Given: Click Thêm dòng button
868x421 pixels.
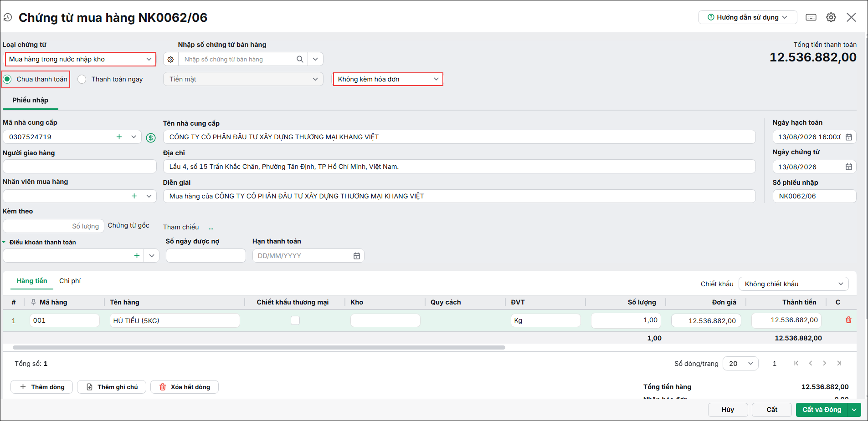Looking at the screenshot, I should pos(42,387).
